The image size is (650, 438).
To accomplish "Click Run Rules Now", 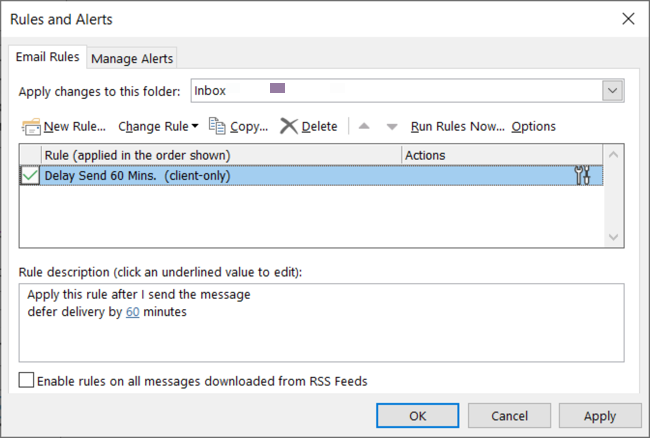I will [457, 126].
